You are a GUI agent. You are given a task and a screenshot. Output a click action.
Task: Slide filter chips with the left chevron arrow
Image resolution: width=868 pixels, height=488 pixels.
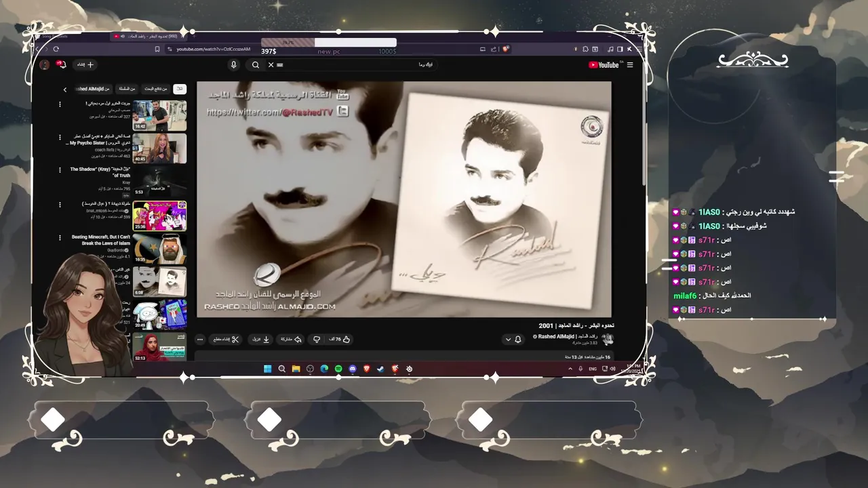(65, 89)
